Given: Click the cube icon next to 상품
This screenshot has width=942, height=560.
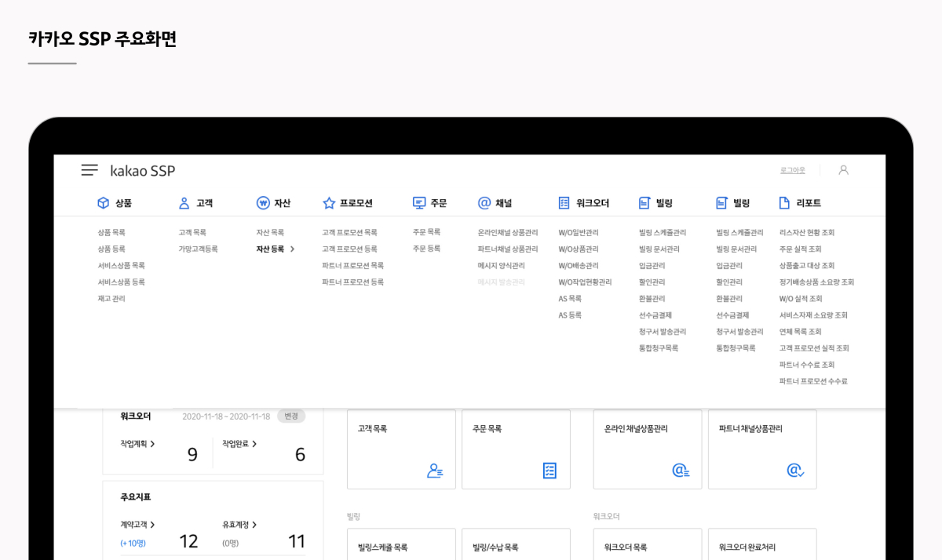Looking at the screenshot, I should (103, 203).
